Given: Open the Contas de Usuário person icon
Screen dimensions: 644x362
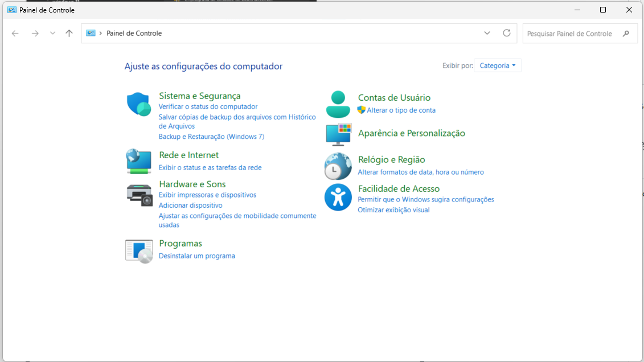Looking at the screenshot, I should point(338,104).
